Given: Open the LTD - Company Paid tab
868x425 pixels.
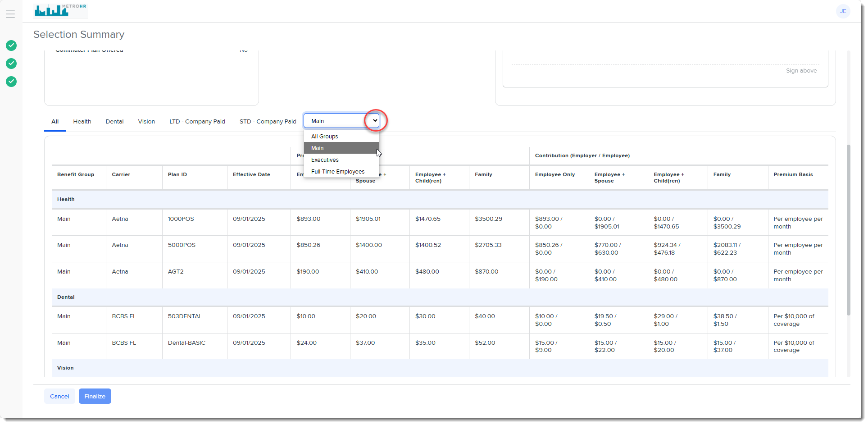Looking at the screenshot, I should [197, 122].
